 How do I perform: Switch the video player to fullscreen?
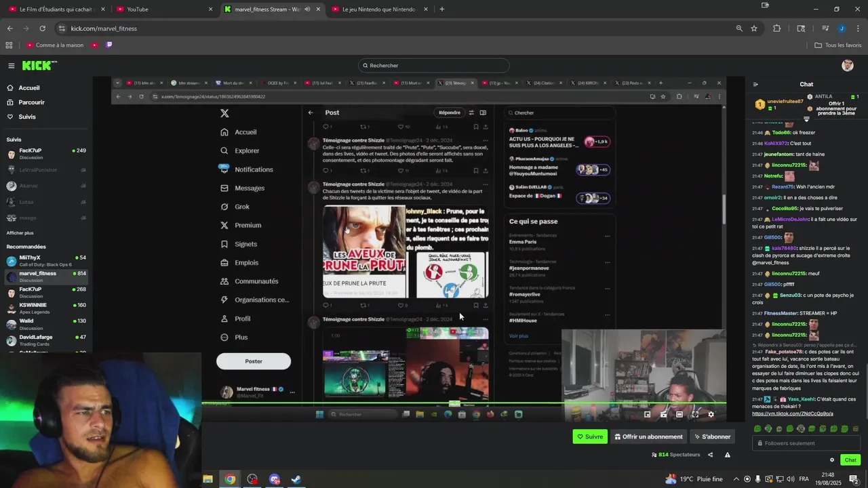pos(695,414)
